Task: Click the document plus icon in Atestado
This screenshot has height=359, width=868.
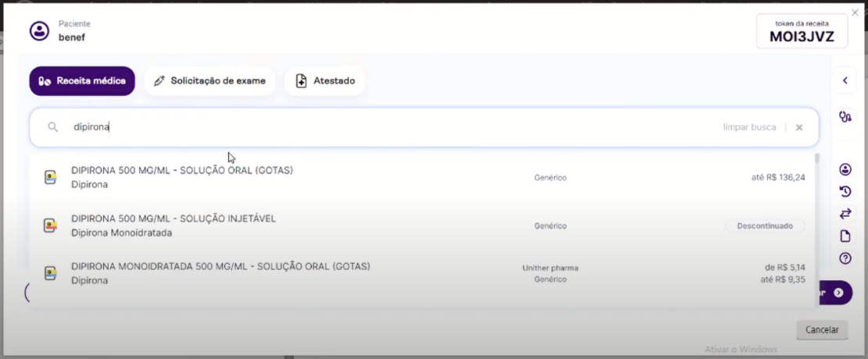Action: point(301,80)
